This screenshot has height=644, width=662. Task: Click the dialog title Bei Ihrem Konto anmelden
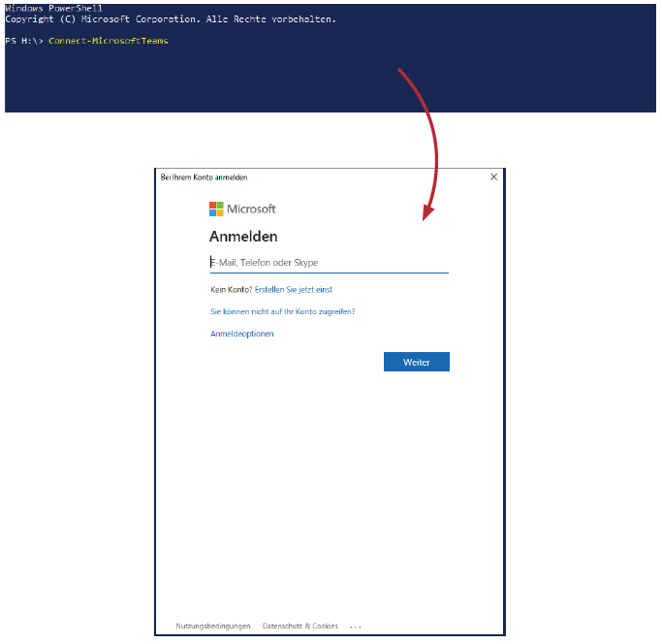click(x=204, y=177)
